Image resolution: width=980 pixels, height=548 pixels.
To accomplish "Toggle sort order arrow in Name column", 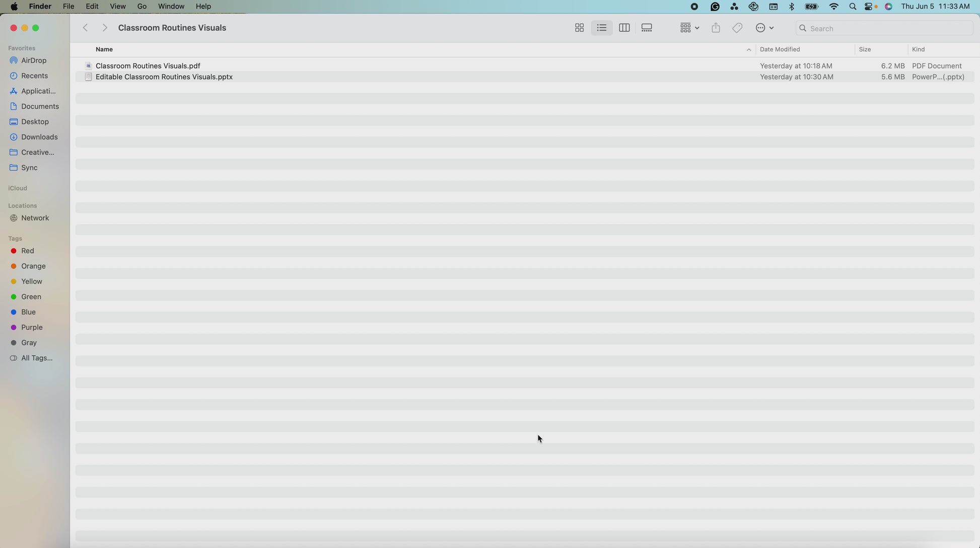I will (x=748, y=49).
